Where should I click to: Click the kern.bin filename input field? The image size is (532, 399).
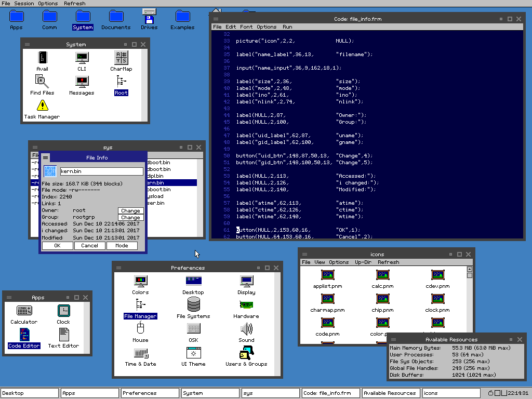101,171
